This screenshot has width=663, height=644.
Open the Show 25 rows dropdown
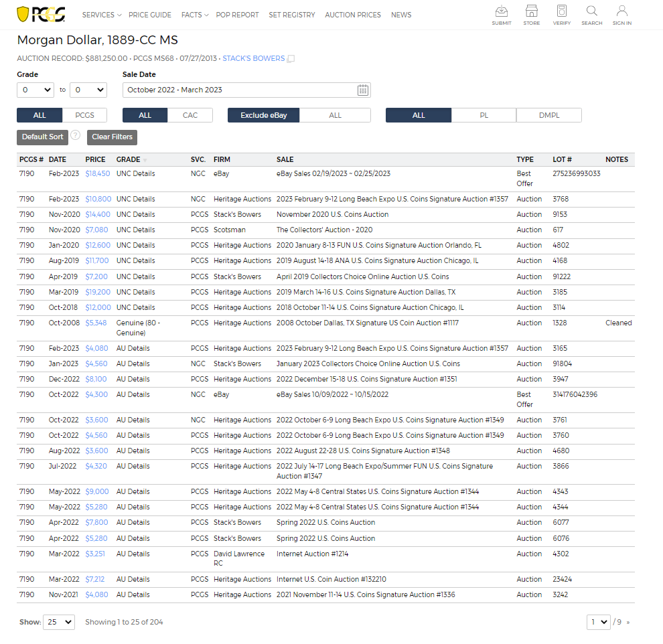(59, 622)
